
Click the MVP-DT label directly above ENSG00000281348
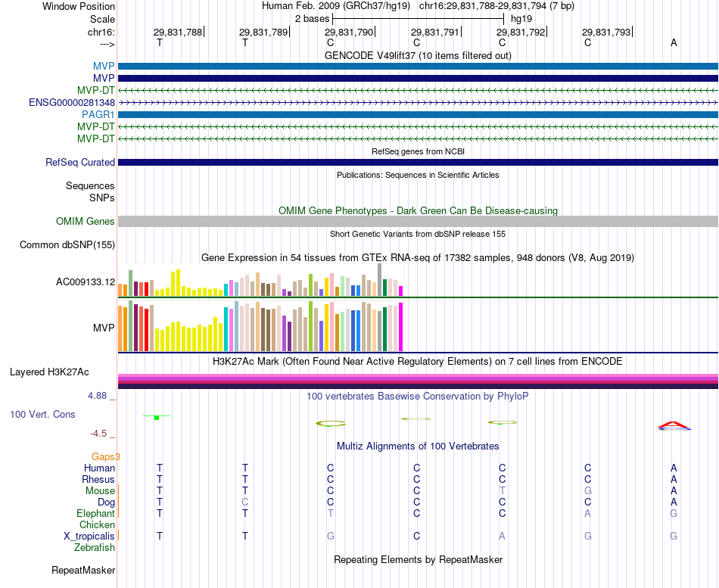tap(96, 90)
